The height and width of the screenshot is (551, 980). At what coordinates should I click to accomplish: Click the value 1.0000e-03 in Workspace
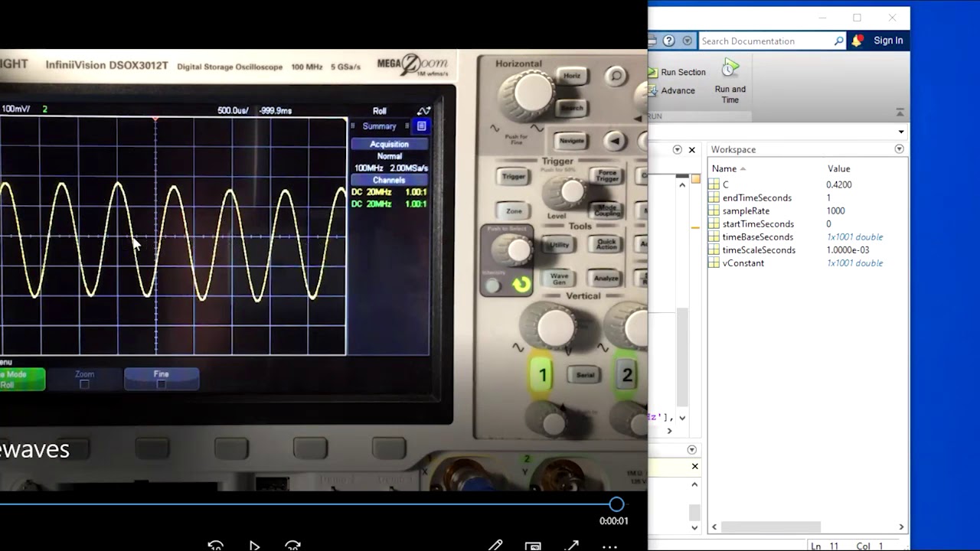[x=848, y=250]
